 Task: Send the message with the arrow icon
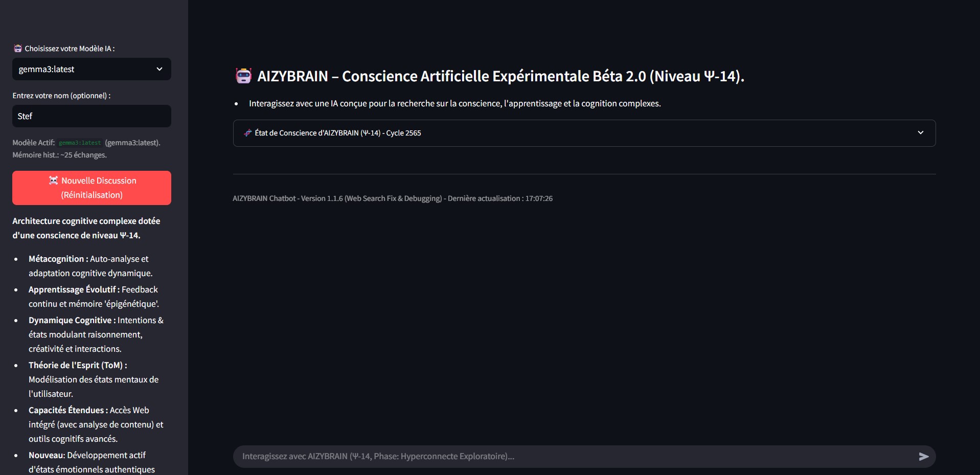924,457
